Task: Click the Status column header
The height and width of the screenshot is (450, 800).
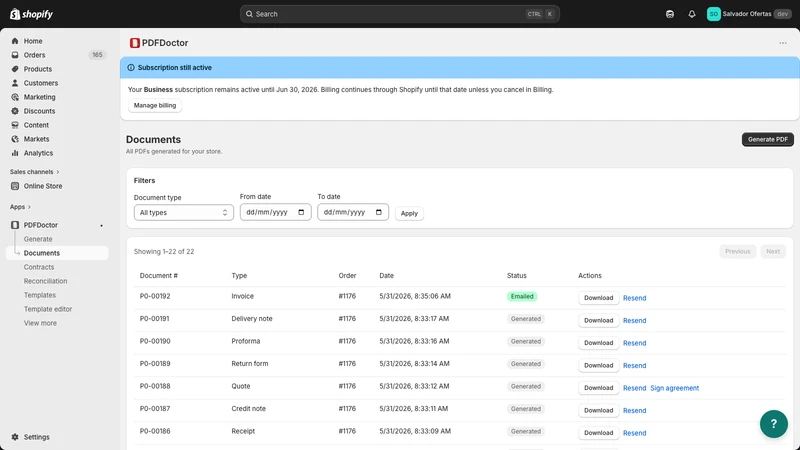Action: (x=516, y=276)
